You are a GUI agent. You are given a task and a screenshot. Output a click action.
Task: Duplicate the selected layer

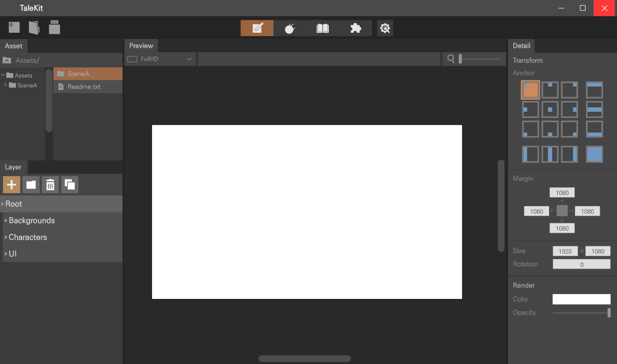[69, 184]
